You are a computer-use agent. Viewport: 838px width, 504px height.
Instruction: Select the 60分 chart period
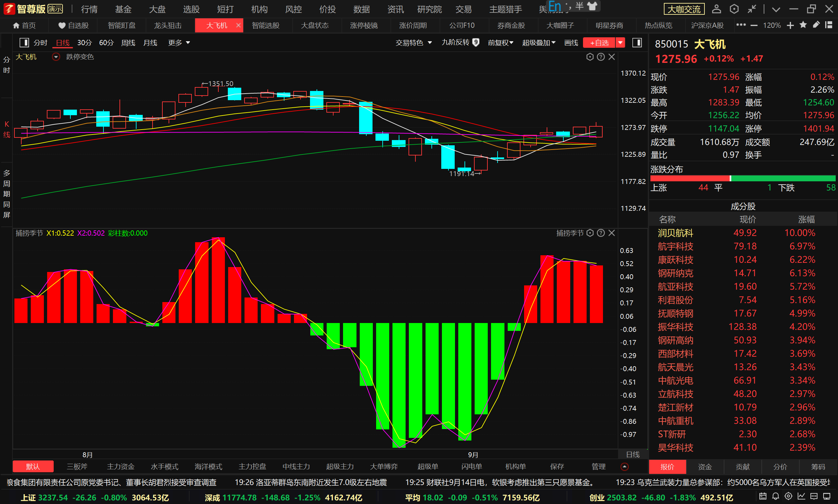click(x=106, y=43)
